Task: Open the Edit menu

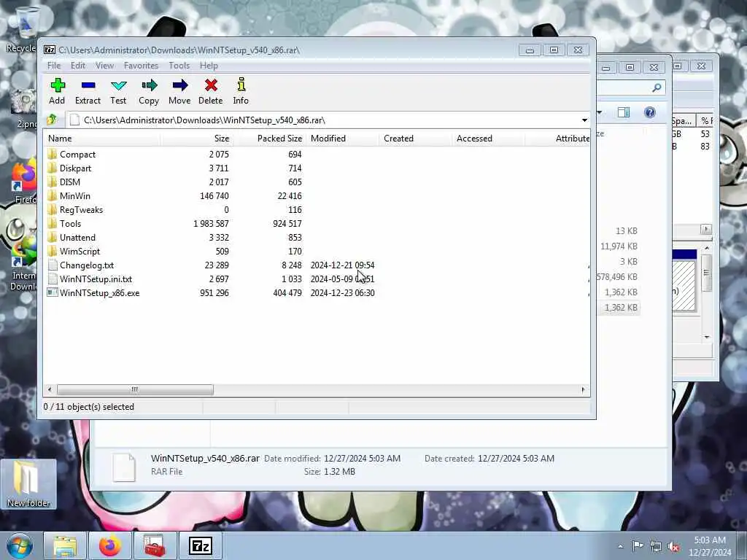Action: [78, 66]
